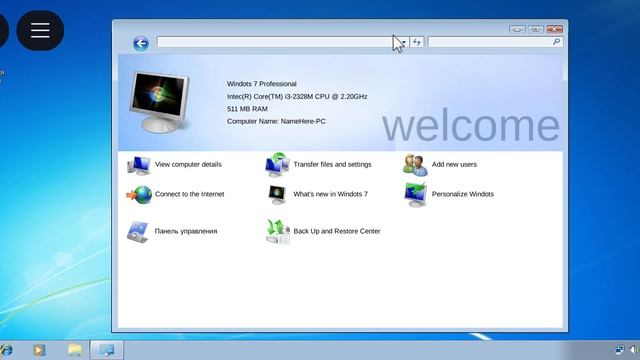Open Connect to the Internet link
The width and height of the screenshot is (640, 360).
click(x=189, y=194)
